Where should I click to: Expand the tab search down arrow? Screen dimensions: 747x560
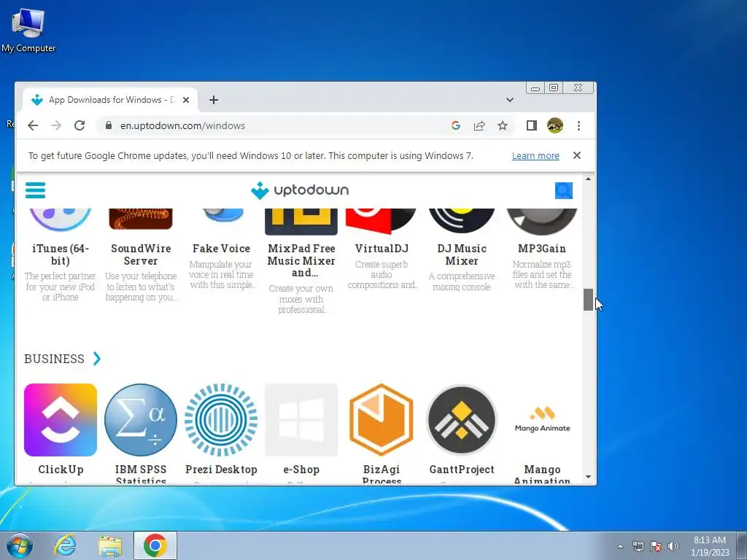(510, 100)
